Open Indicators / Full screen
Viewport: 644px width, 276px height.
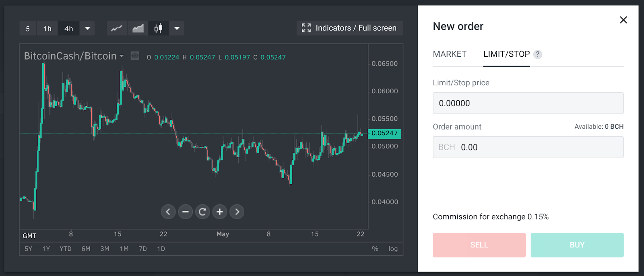click(350, 28)
